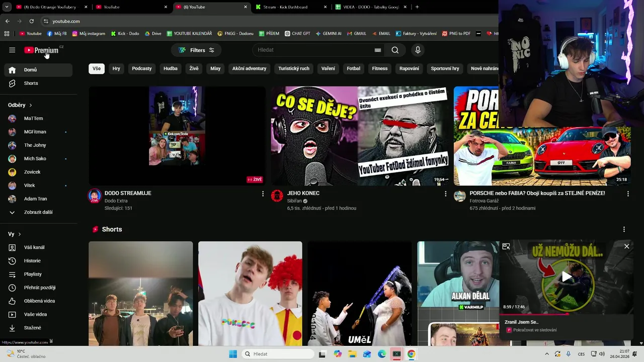644x362 pixels.
Task: Open DODO STREAMUJE live thumbnail
Action: [177, 136]
